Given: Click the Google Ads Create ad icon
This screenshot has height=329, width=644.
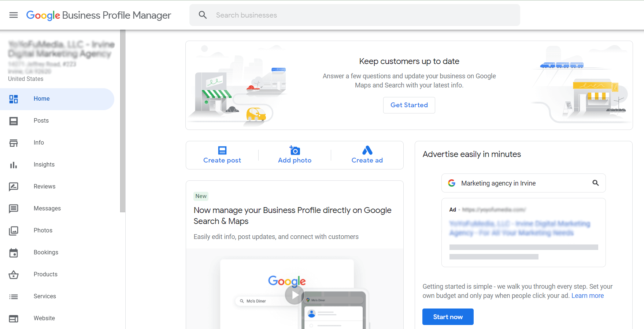Looking at the screenshot, I should click(x=367, y=150).
